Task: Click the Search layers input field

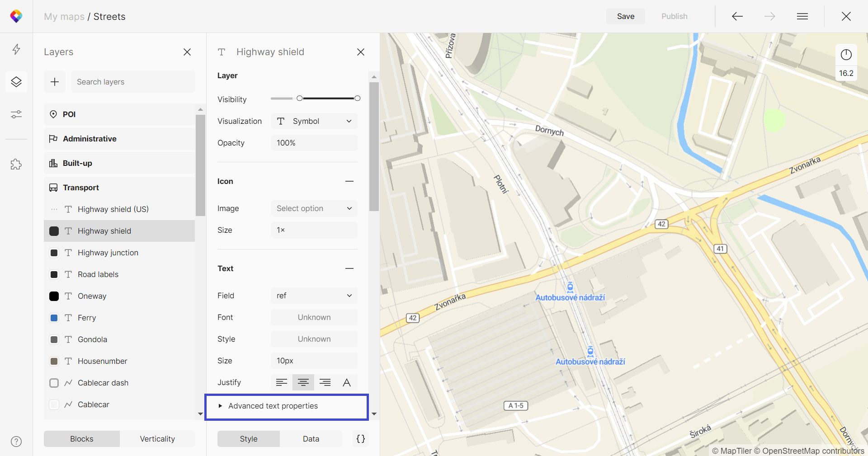Action: (133, 82)
